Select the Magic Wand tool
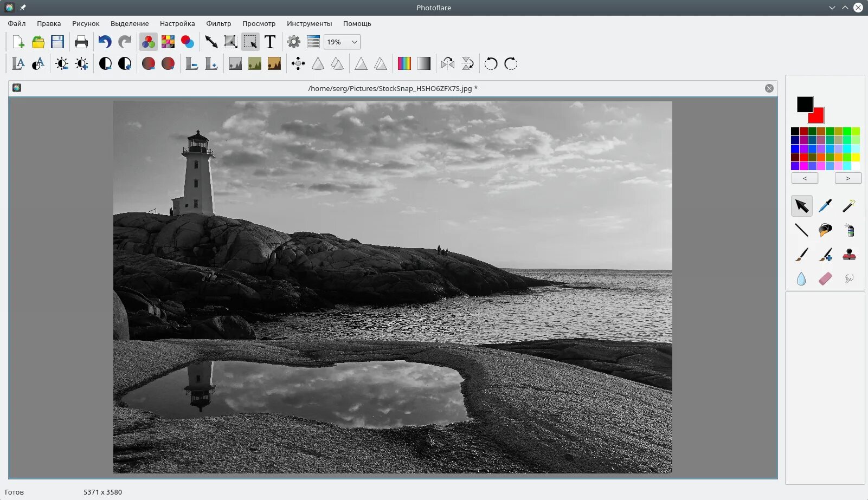Viewport: 868px width, 500px height. tap(848, 206)
